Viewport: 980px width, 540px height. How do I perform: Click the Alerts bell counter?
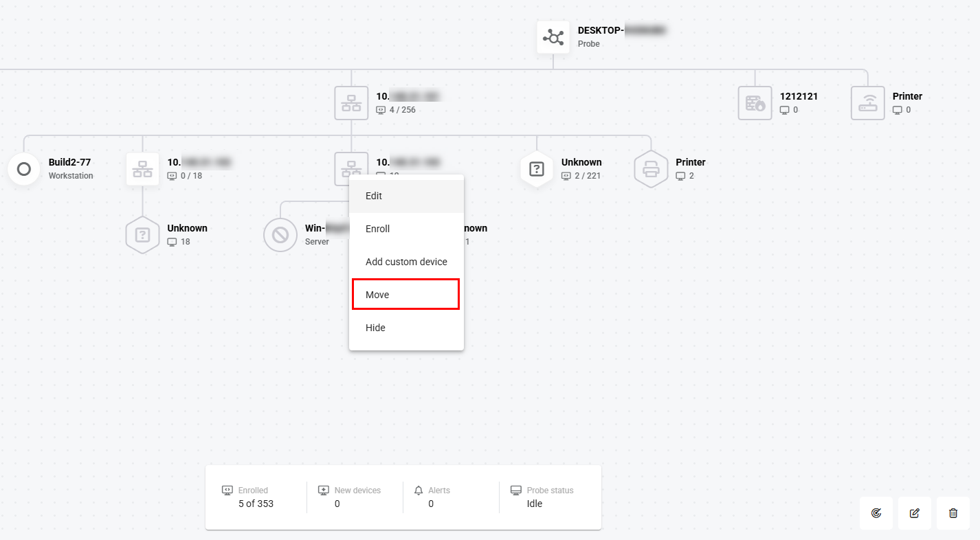(x=432, y=497)
